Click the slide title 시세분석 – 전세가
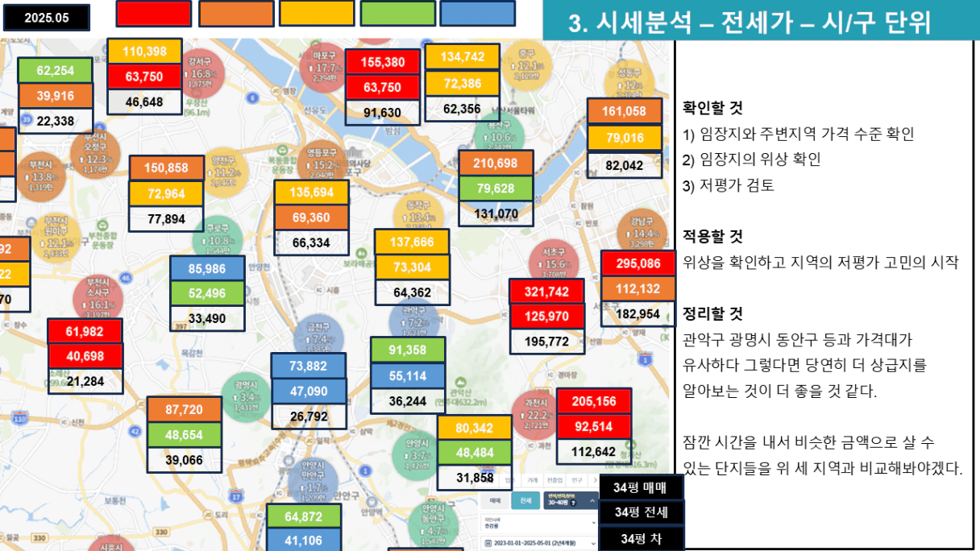 pyautogui.click(x=750, y=23)
